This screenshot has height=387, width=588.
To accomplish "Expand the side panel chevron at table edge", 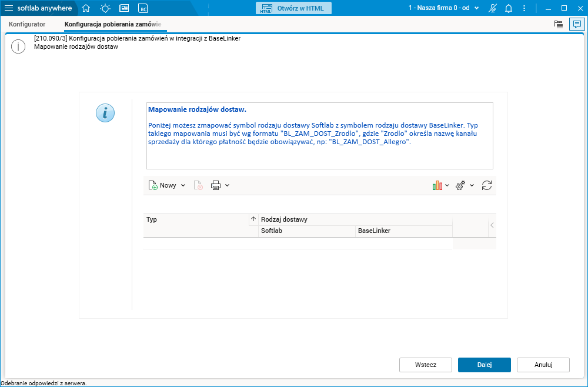I will (x=492, y=225).
